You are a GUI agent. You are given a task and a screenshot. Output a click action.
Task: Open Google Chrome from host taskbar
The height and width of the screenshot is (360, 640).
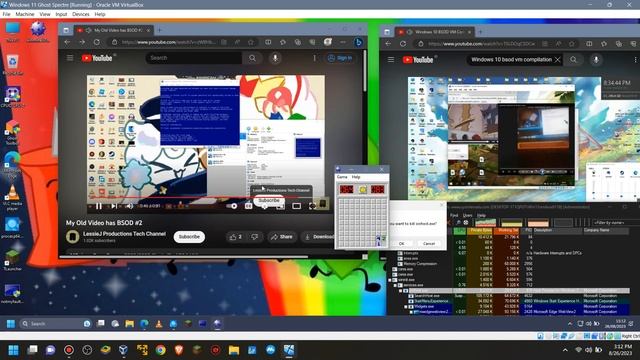(160, 350)
